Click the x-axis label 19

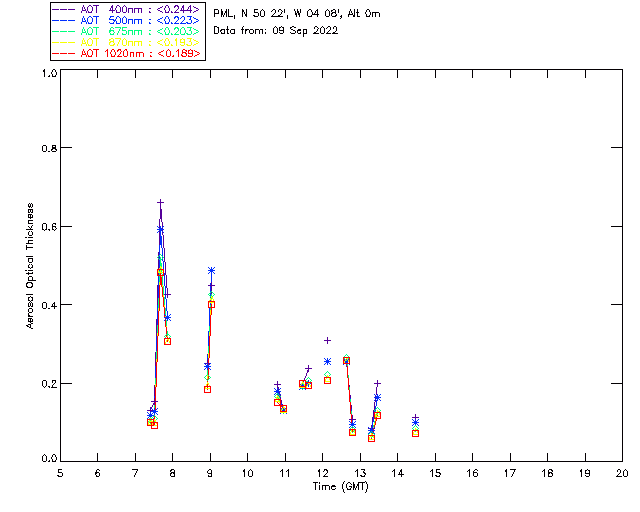pyautogui.click(x=585, y=473)
